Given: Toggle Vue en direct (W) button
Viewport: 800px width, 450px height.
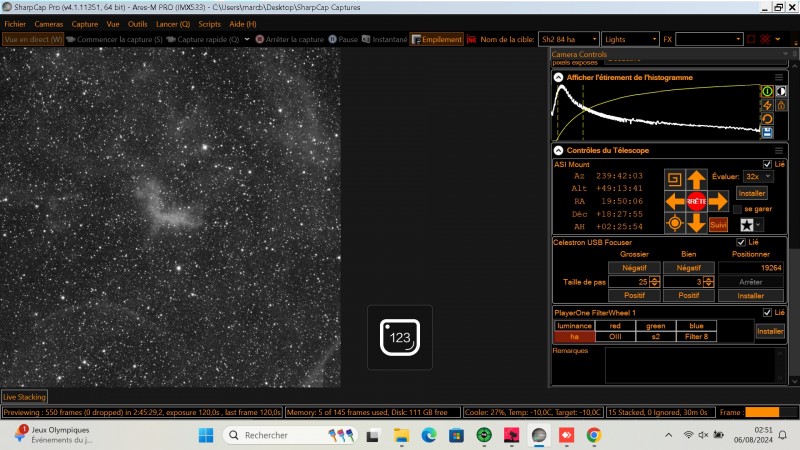Looking at the screenshot, I should point(33,39).
